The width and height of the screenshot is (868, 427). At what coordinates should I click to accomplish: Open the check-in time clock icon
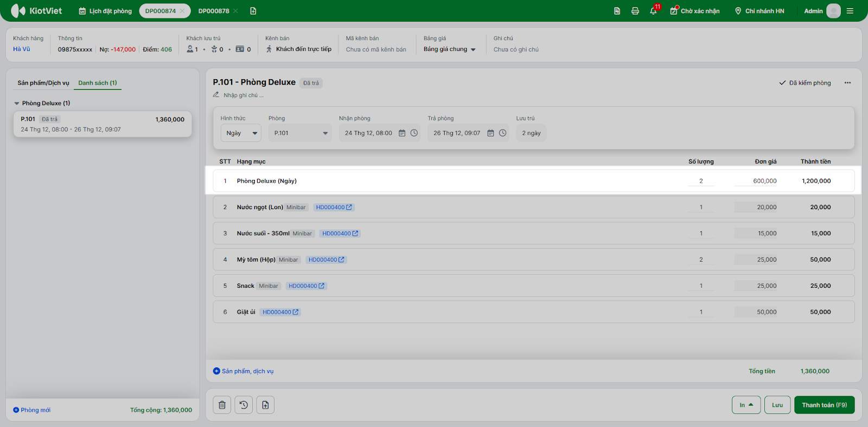(x=414, y=133)
